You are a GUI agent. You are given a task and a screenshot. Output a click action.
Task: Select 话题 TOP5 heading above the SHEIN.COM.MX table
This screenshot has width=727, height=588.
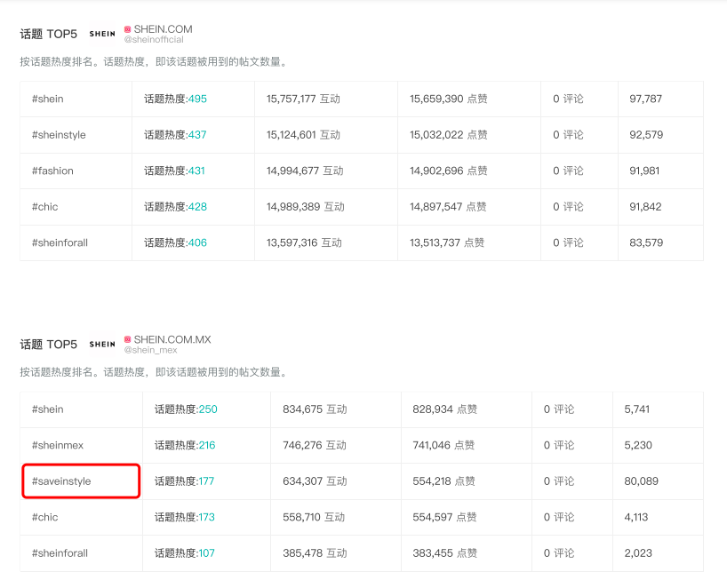tap(49, 345)
